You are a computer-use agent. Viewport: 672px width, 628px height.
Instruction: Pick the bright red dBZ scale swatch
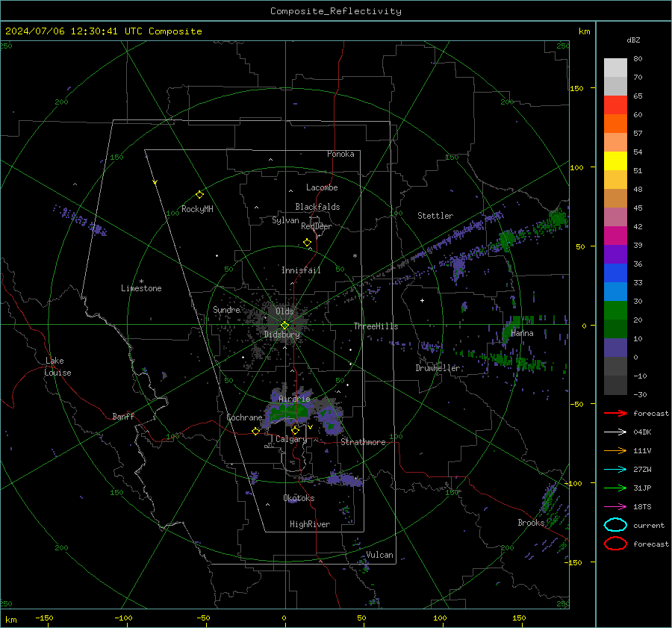[615, 105]
